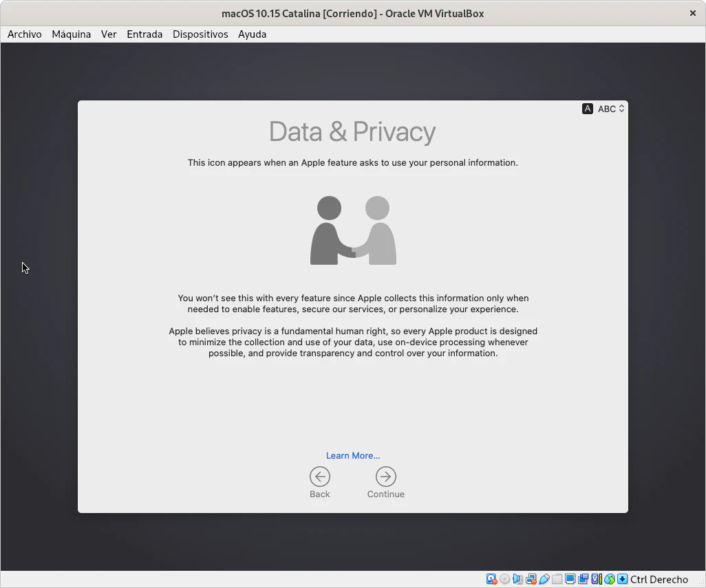Click the recording status icon
This screenshot has width=706, height=588.
[x=584, y=579]
